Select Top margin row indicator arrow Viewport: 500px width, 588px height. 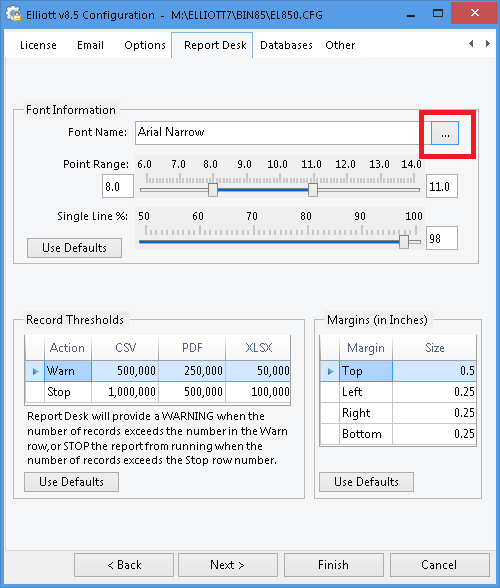pyautogui.click(x=330, y=371)
